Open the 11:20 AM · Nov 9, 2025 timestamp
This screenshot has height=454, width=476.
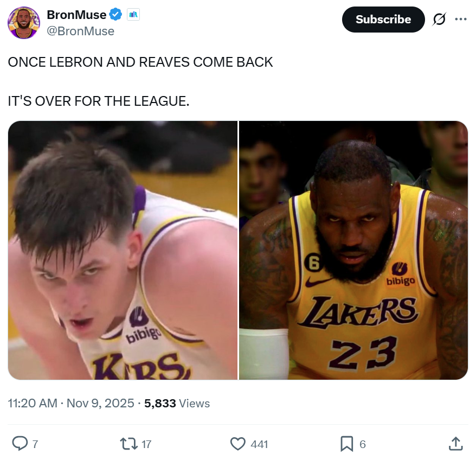(x=71, y=404)
